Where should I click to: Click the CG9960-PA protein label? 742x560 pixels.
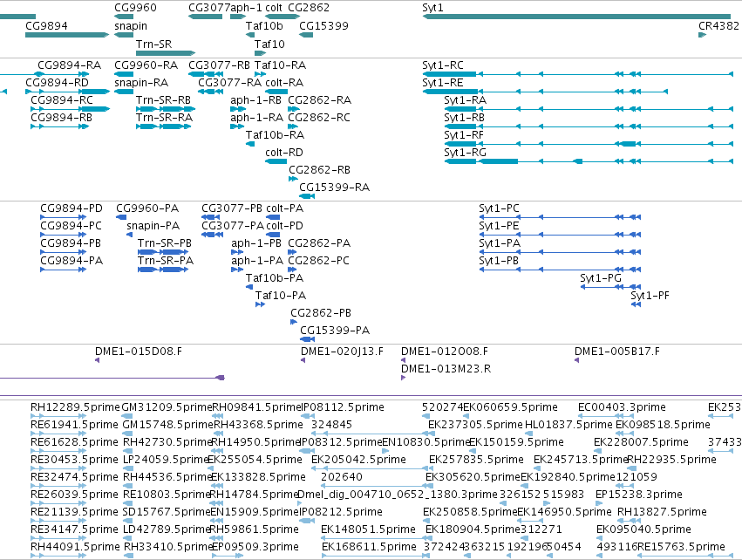click(147, 208)
